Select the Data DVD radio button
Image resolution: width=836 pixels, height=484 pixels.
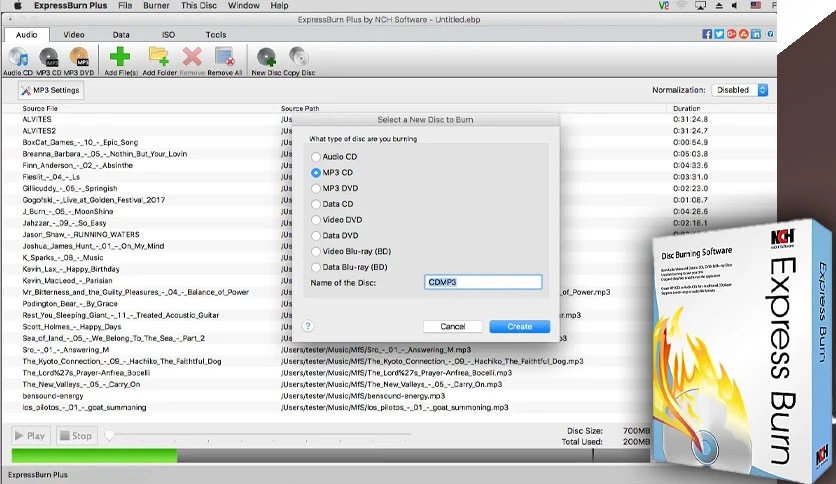[316, 236]
